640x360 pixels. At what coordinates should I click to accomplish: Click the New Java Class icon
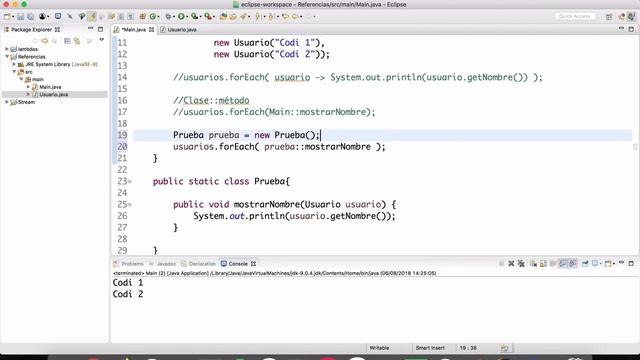point(153,17)
